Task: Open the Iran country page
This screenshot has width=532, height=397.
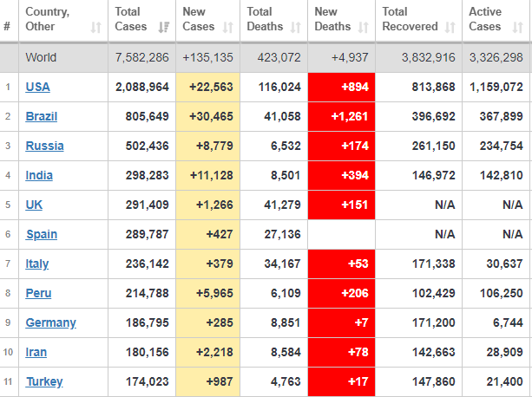Action: coord(37,353)
